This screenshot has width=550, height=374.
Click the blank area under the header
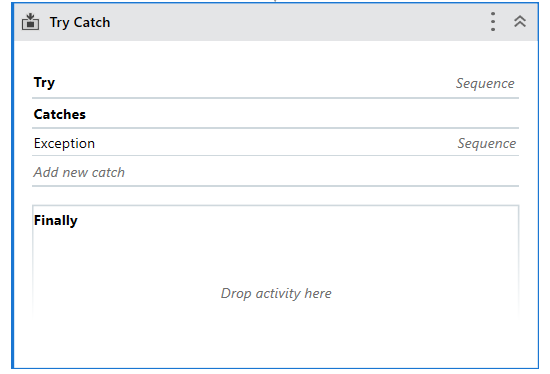pyautogui.click(x=275, y=56)
